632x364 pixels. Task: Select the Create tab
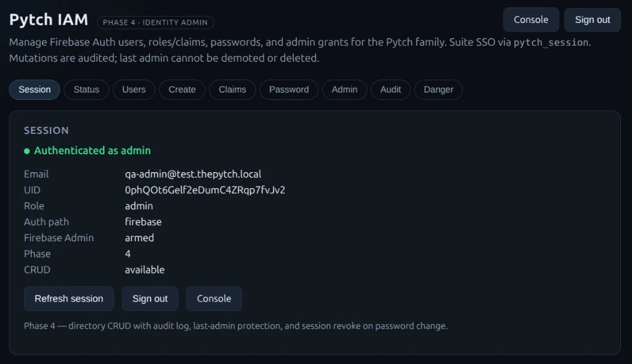pyautogui.click(x=182, y=89)
